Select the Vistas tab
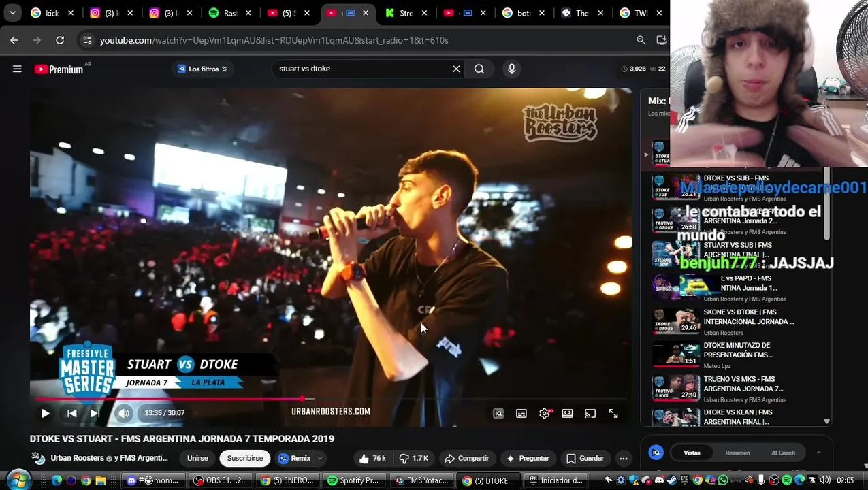Viewport: 868px width, 490px height. 692,453
